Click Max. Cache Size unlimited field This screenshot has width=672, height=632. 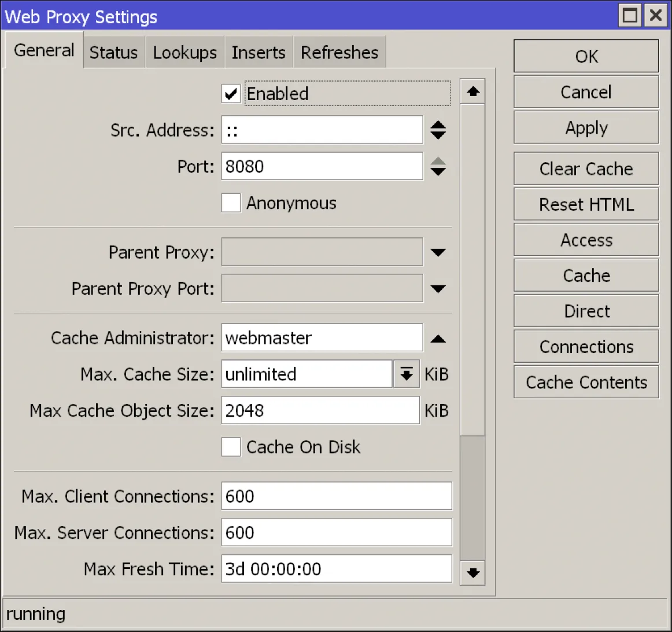(307, 374)
